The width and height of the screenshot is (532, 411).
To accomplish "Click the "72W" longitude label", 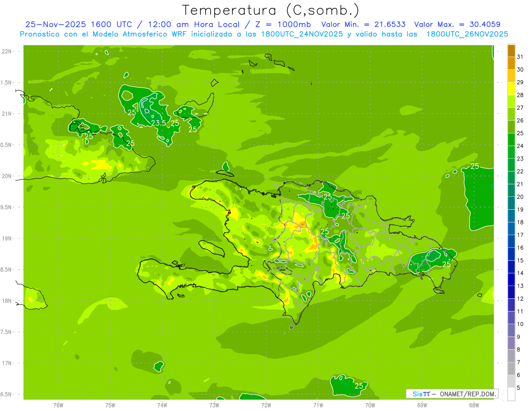I will [266, 405].
